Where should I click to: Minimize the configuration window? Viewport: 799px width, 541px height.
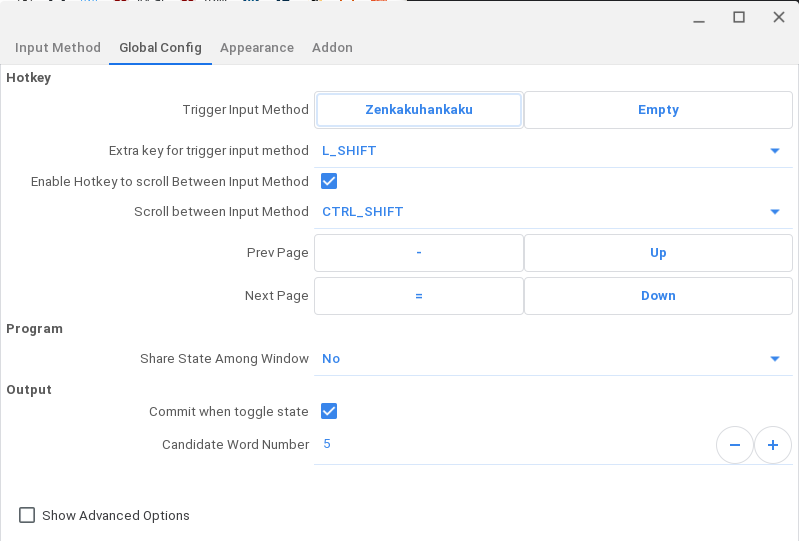coord(699,20)
